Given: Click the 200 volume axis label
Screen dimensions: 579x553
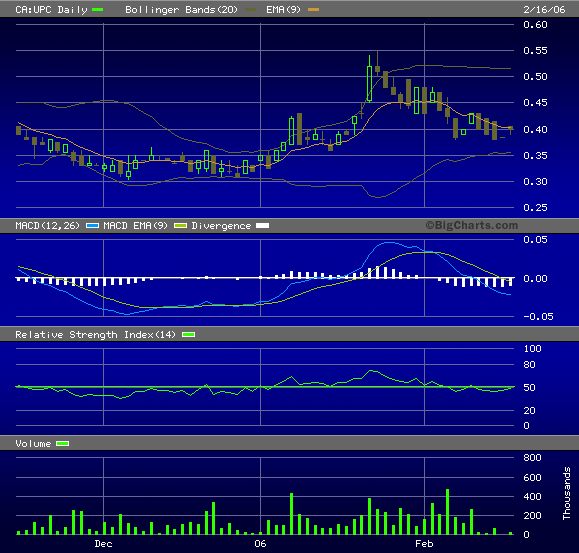Looking at the screenshot, I should [532, 516].
